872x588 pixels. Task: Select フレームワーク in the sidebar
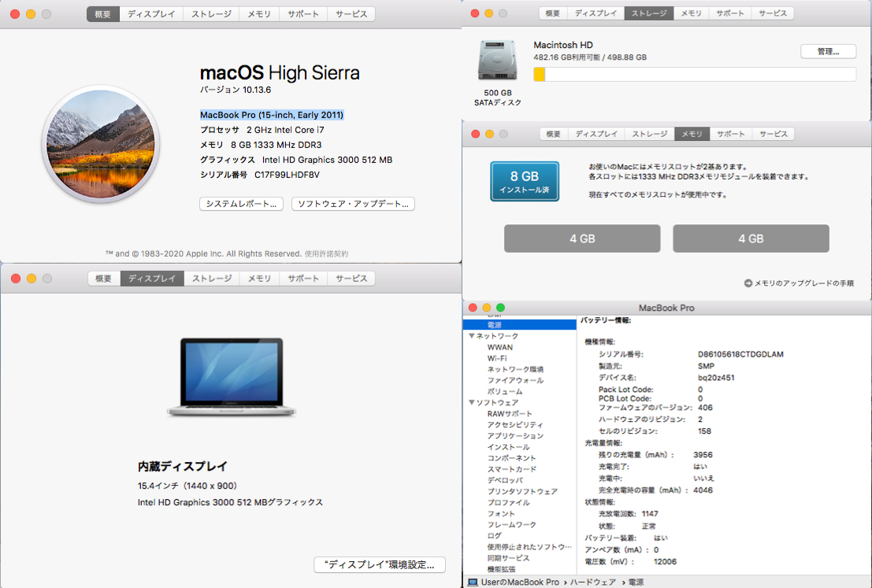[x=512, y=525]
